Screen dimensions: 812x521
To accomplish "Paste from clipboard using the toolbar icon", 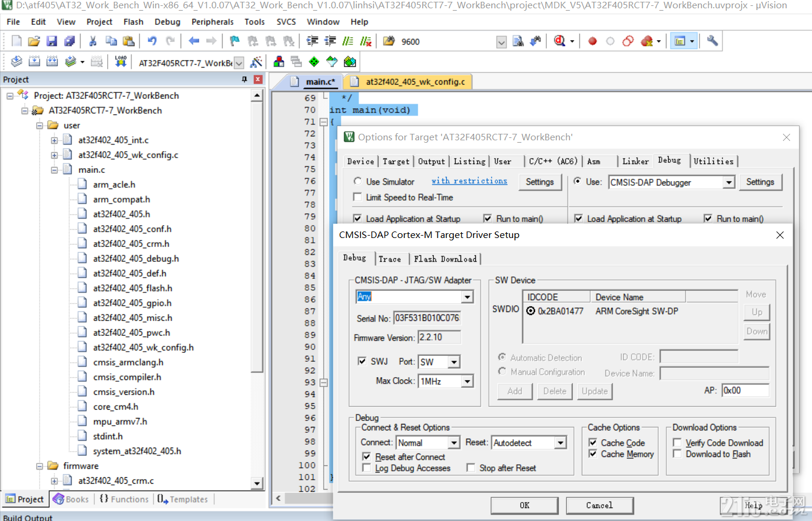I will [x=128, y=41].
